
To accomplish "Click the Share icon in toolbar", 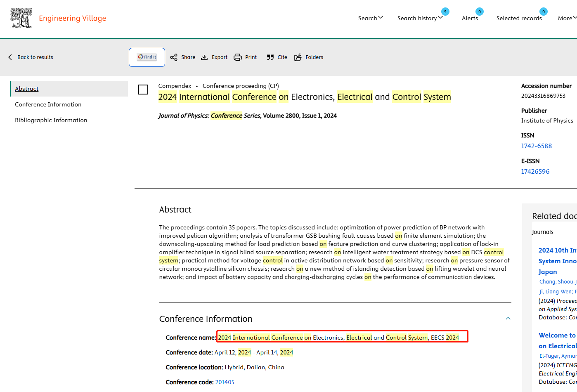I will tap(174, 57).
